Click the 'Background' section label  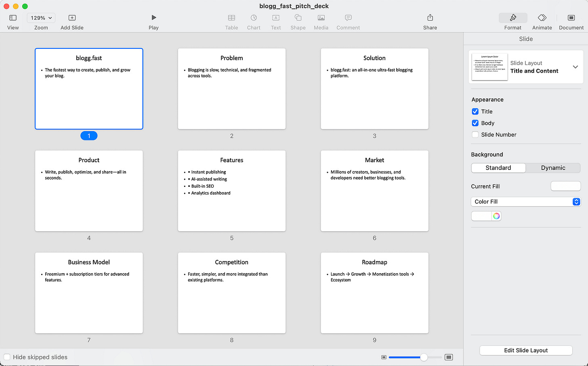click(487, 155)
